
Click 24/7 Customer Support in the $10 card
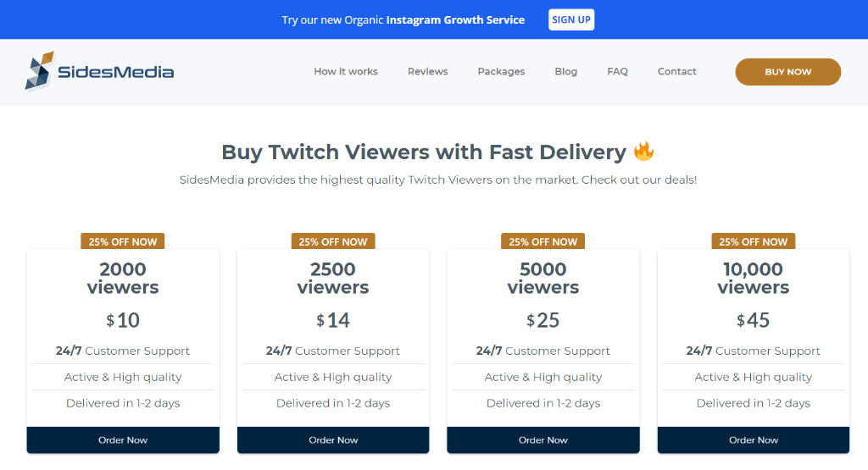click(123, 351)
